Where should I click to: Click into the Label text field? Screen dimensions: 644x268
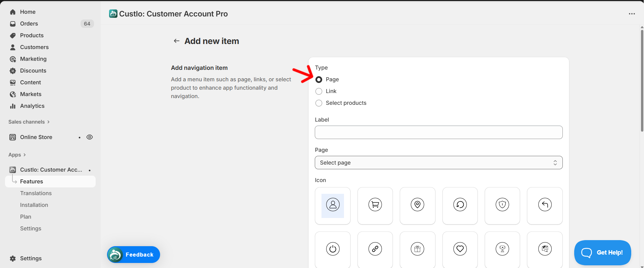(439, 132)
